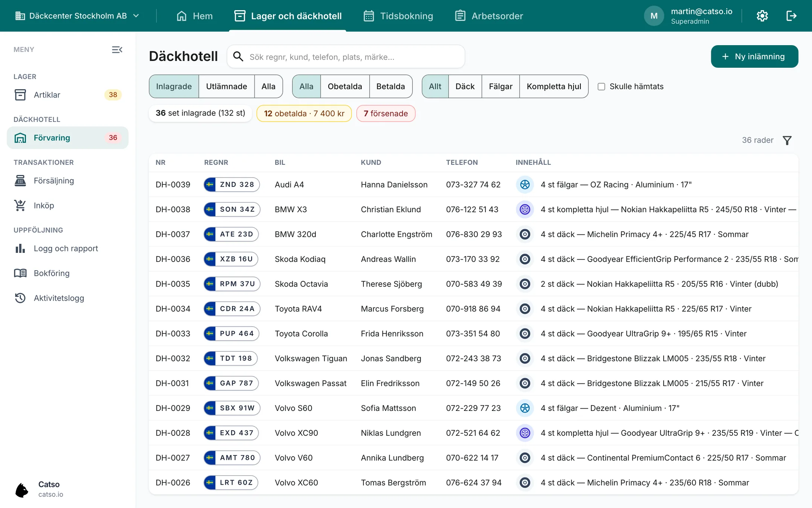Viewport: 812px width, 508px height.
Task: Select the Betalda filter
Action: (x=391, y=87)
